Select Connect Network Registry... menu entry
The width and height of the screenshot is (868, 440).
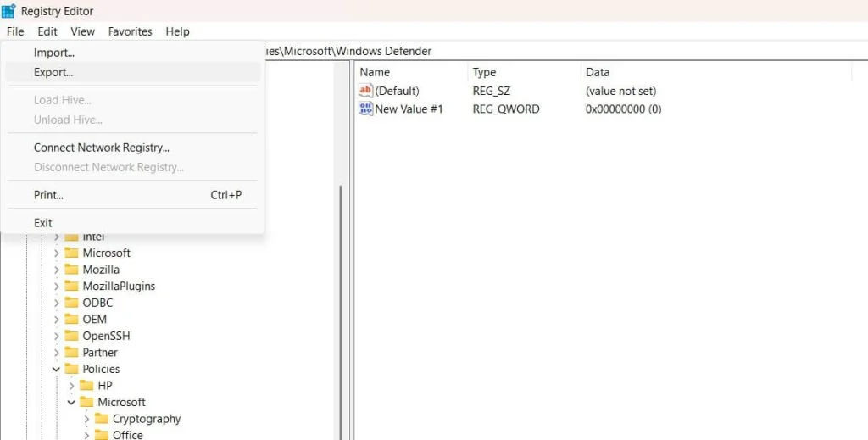[102, 148]
